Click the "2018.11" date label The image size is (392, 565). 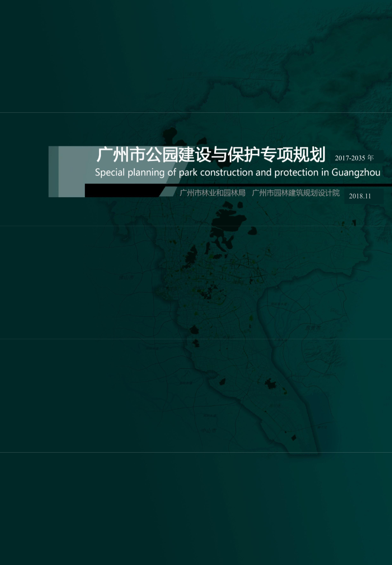pyautogui.click(x=360, y=196)
